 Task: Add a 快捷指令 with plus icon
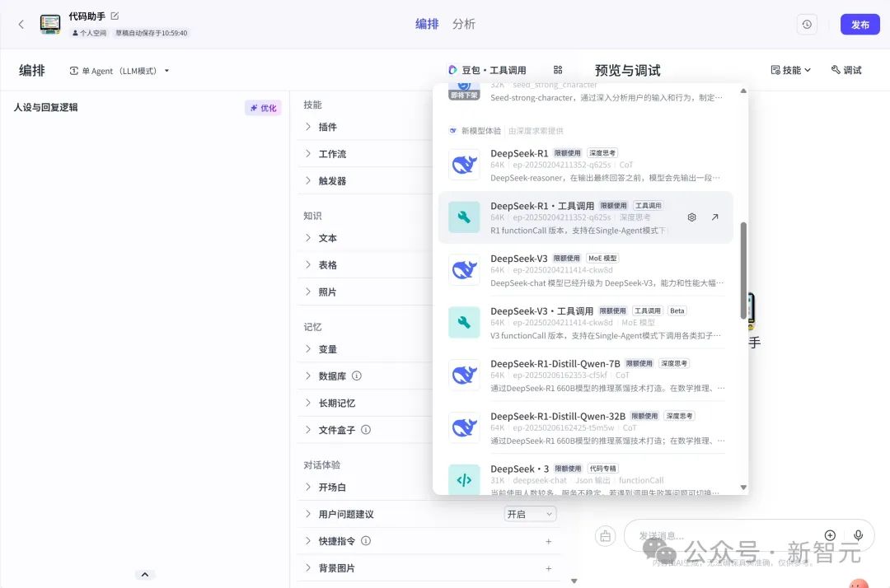[x=548, y=542]
